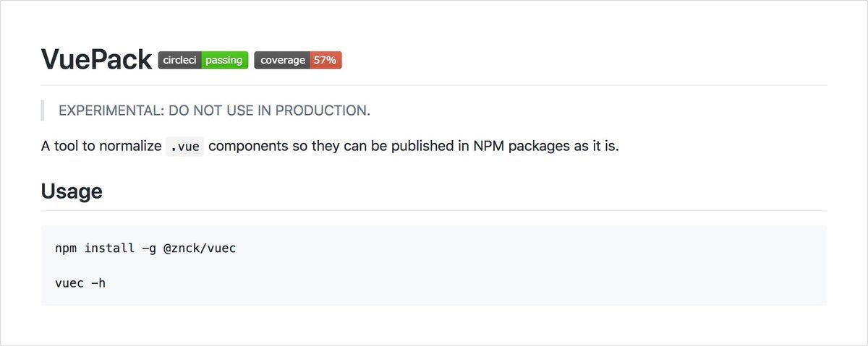This screenshot has width=868, height=346.
Task: Click the "A tool to normalize" text
Action: coord(101,146)
